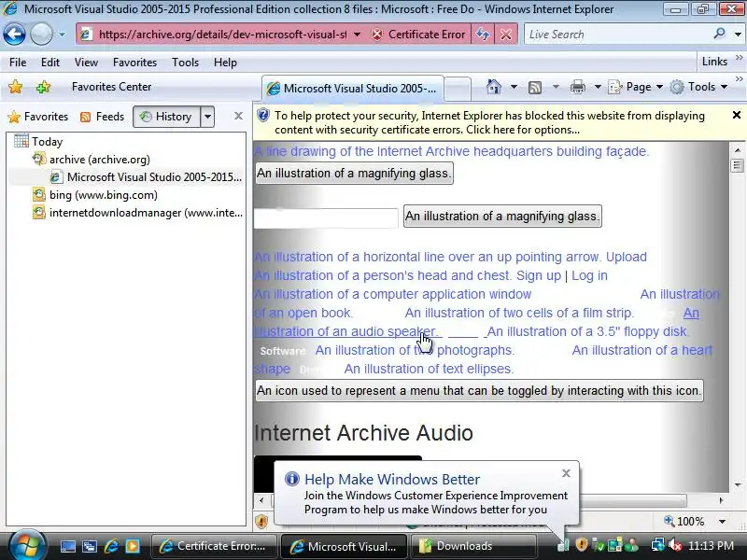
Task: Dismiss the yellow information bar
Action: [x=736, y=115]
